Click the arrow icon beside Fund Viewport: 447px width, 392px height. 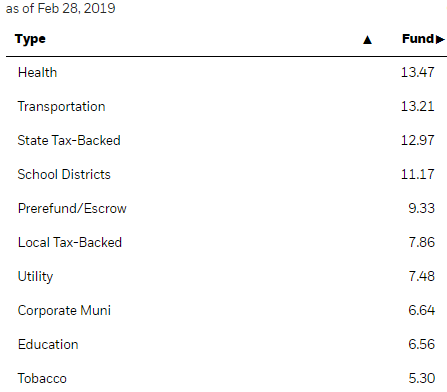click(440, 39)
